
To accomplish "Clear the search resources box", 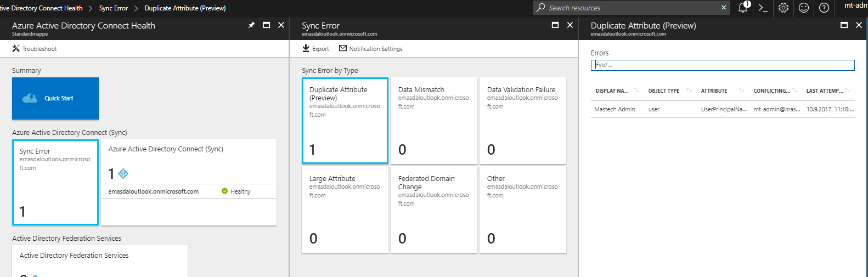I will 724,8.
